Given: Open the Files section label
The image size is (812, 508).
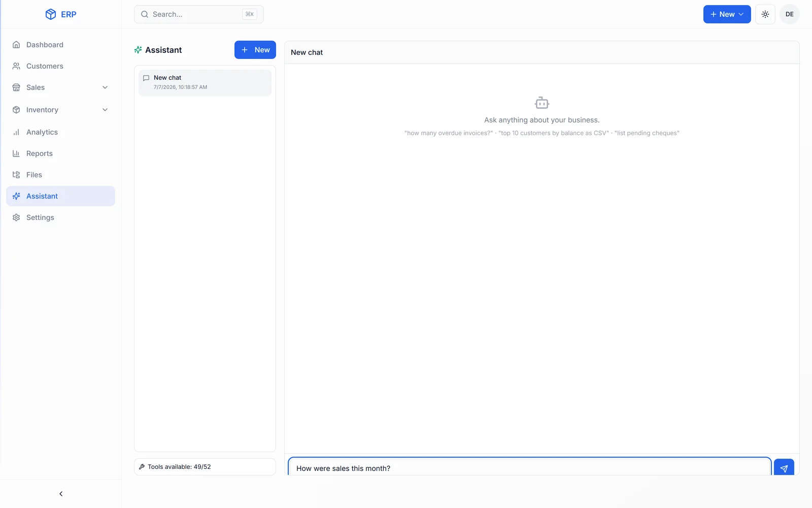Looking at the screenshot, I should pos(34,175).
